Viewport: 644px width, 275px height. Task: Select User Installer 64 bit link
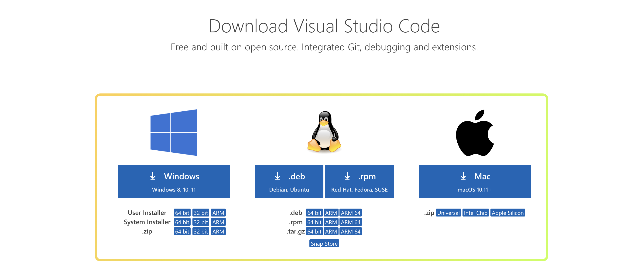(182, 213)
